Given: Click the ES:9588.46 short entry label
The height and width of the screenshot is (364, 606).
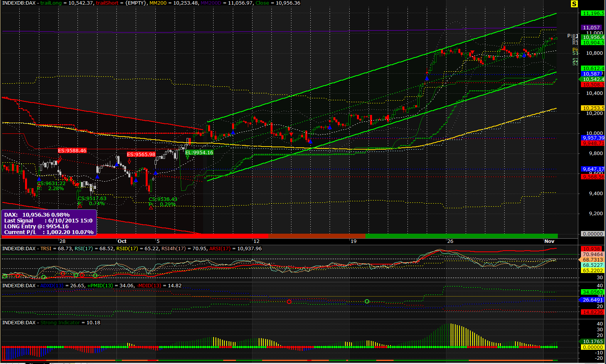Looking at the screenshot, I should 72,151.
